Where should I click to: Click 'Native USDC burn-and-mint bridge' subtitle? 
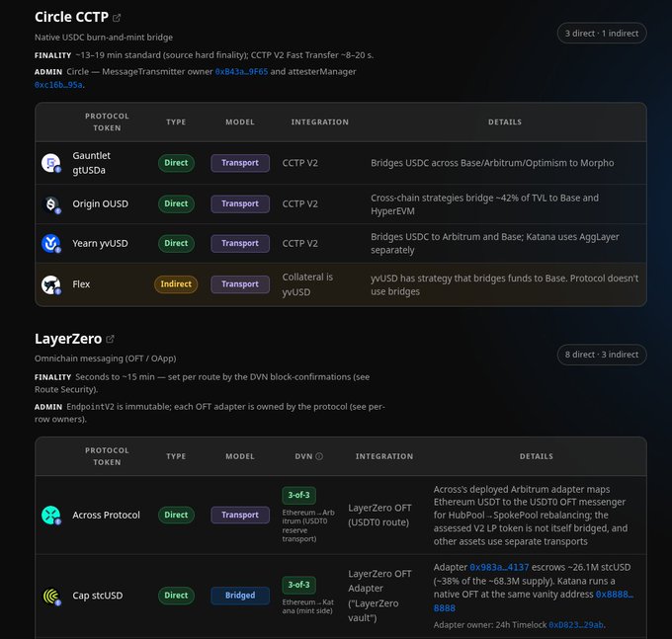pos(104,38)
